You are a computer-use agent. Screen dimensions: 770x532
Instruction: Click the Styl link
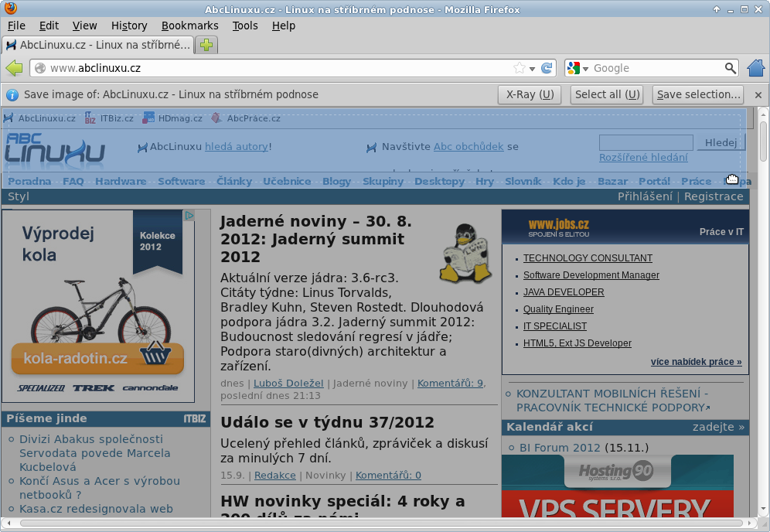point(19,196)
